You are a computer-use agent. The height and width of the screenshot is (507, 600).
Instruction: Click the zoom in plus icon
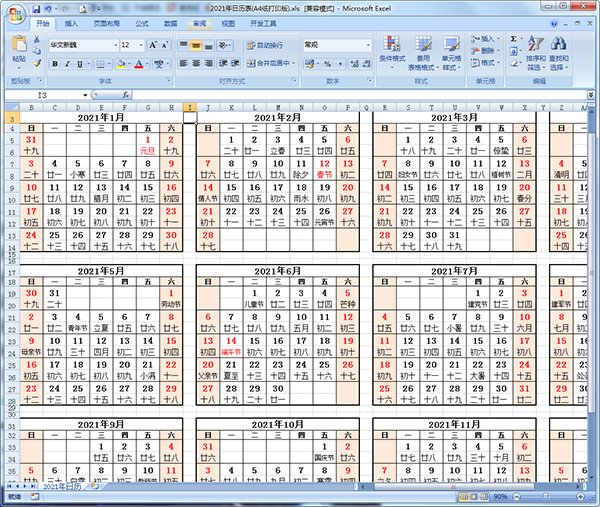(x=580, y=497)
